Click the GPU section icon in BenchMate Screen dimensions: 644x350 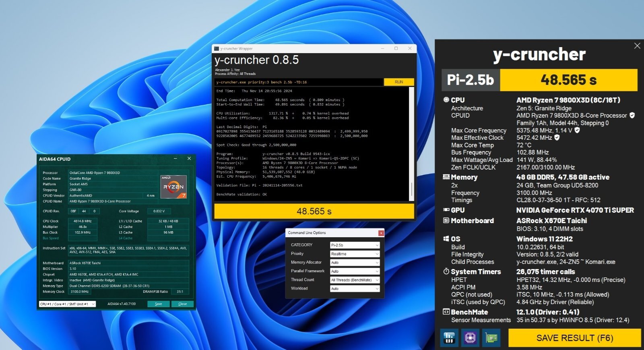coord(446,210)
